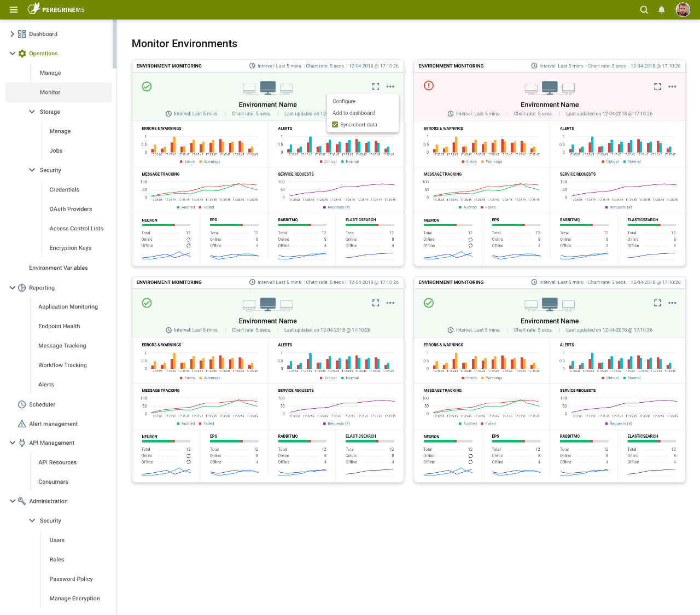
Task: Click the API Management plug icon
Action: (22, 443)
